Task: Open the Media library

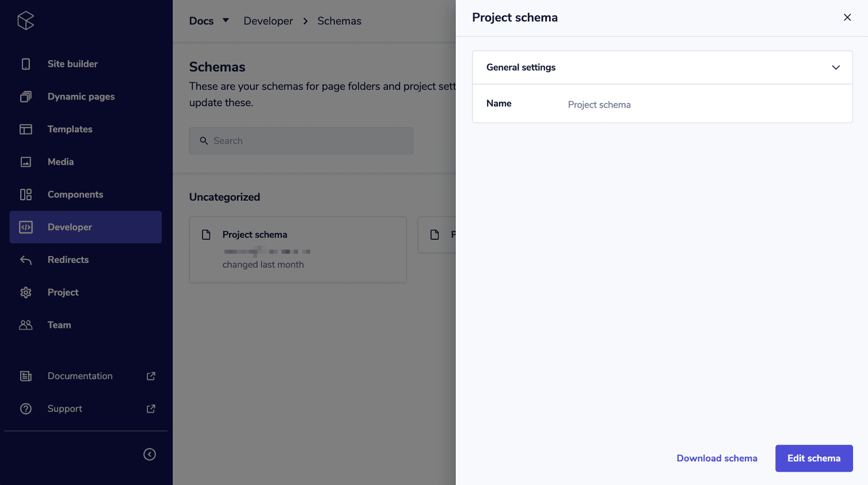Action: click(62, 162)
